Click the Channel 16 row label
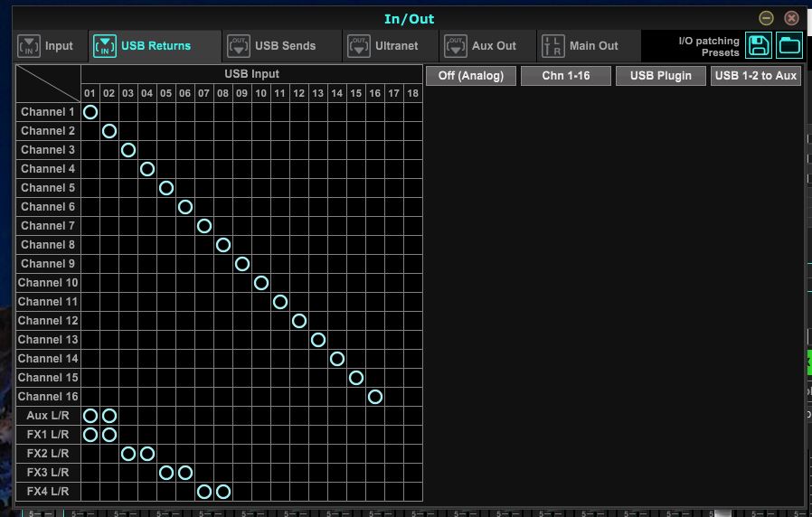Viewport: 812px width, 517px height. (x=48, y=397)
